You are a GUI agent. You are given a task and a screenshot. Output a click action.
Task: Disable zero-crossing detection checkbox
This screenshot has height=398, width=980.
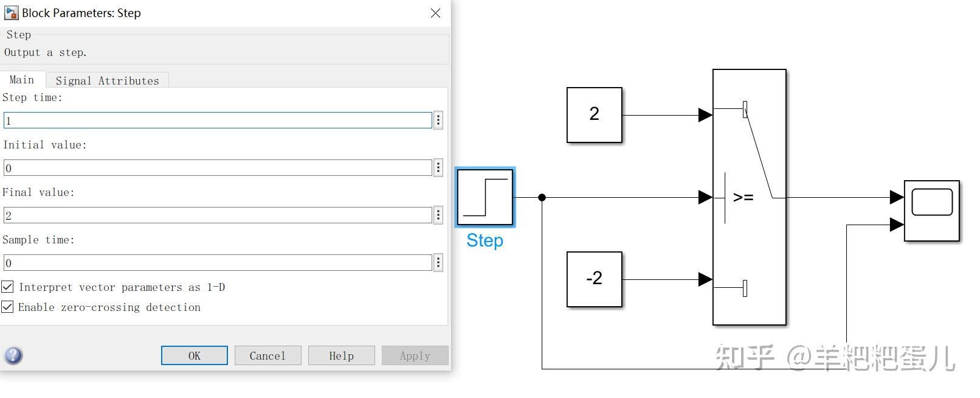[8, 307]
